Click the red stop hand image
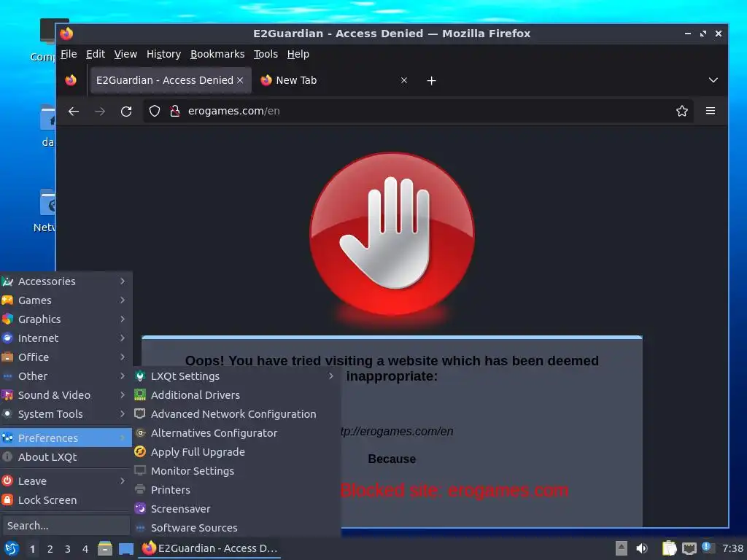This screenshot has height=560, width=747. 392,234
